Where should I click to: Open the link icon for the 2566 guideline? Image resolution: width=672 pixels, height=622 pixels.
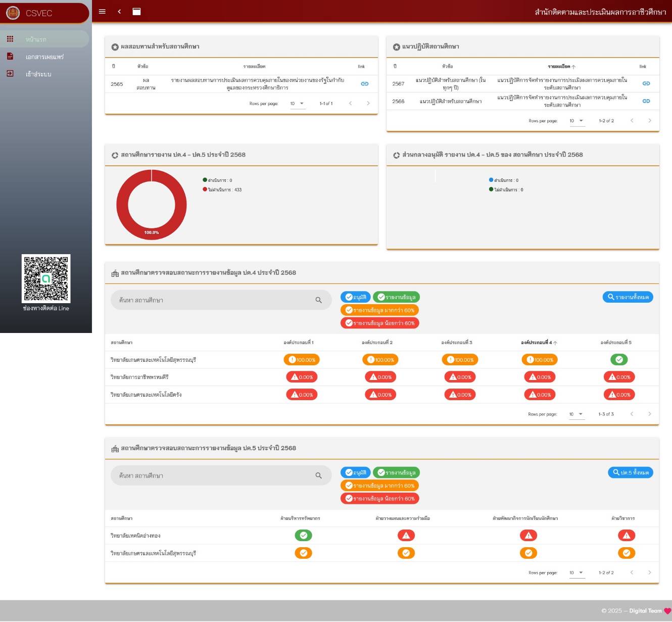pos(646,101)
